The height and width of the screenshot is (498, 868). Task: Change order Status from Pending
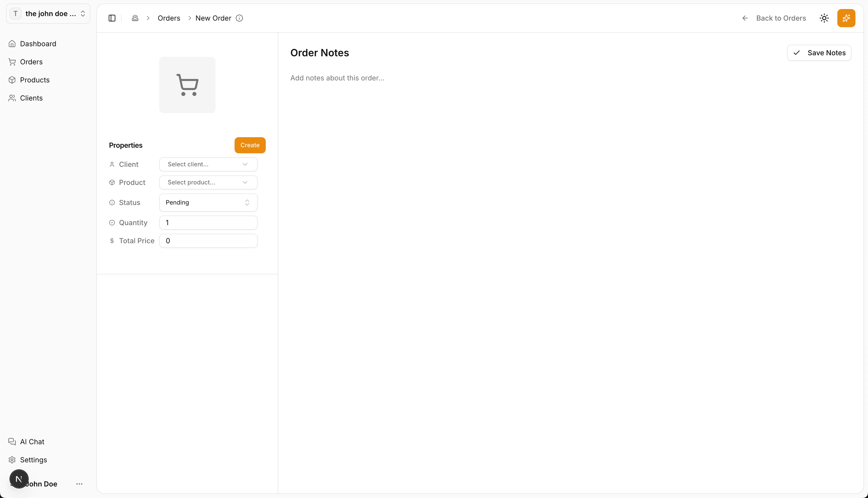tap(208, 202)
